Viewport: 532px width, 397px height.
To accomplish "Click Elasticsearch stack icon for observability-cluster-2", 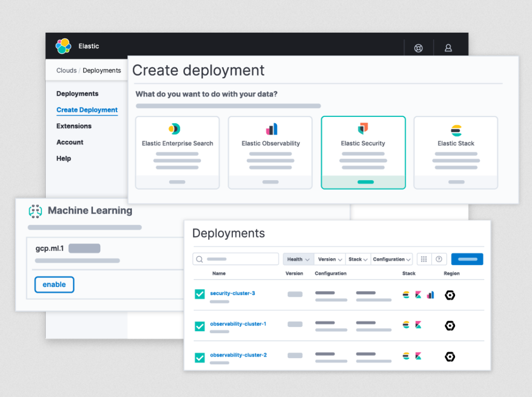I will (406, 356).
